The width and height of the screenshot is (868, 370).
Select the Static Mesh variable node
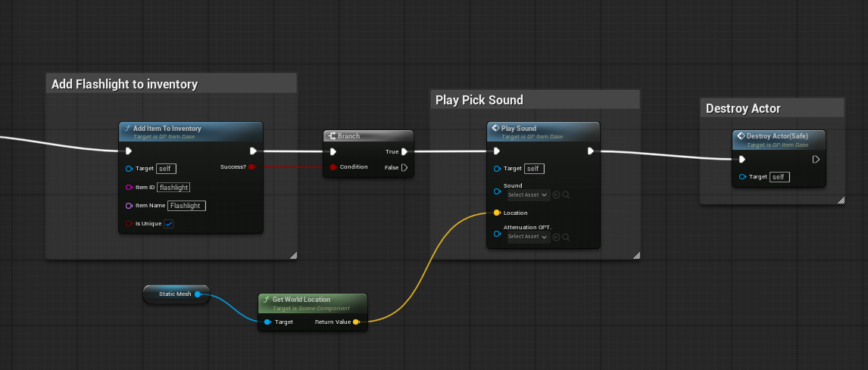click(176, 294)
